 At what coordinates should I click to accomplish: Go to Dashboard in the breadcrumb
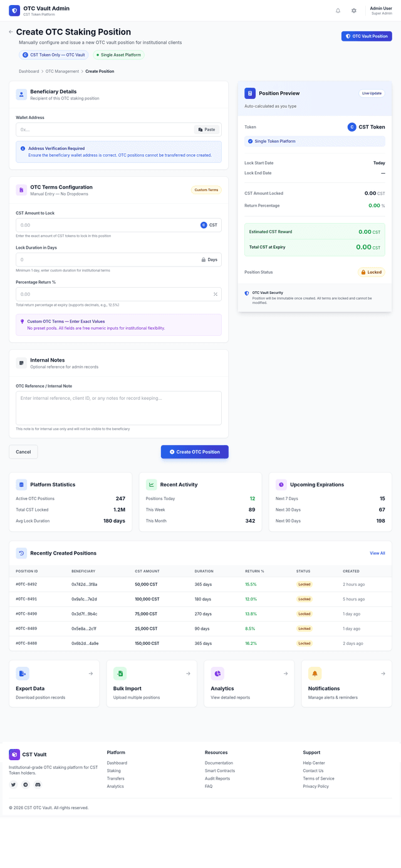(29, 71)
